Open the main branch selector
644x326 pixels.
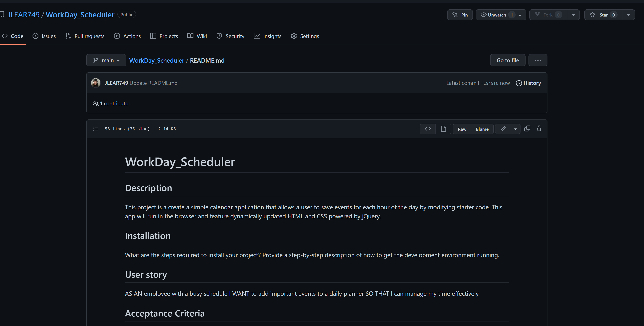(106, 60)
